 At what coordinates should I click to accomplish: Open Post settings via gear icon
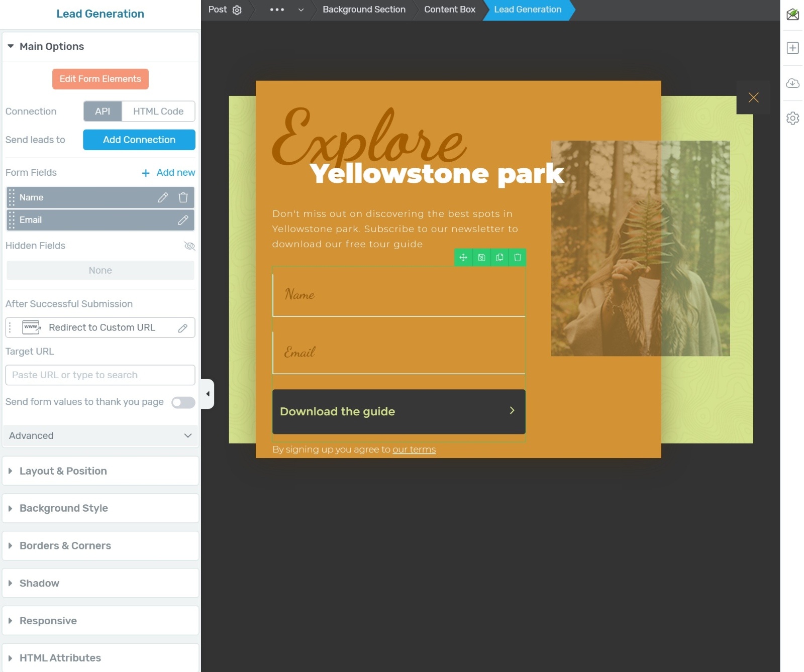tap(237, 10)
